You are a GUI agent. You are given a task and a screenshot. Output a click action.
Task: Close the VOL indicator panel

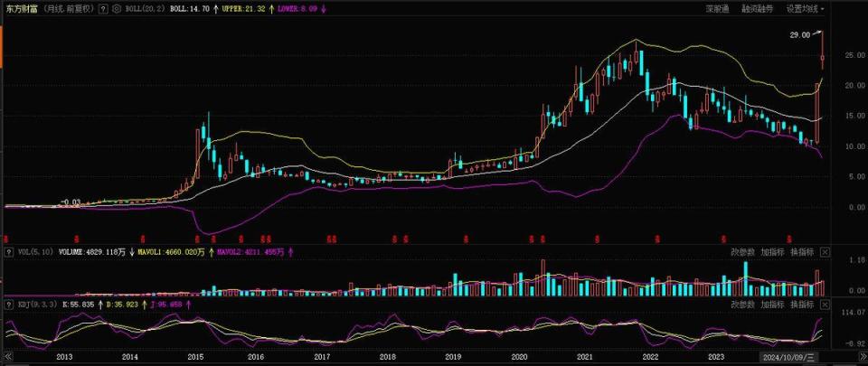tap(825, 252)
